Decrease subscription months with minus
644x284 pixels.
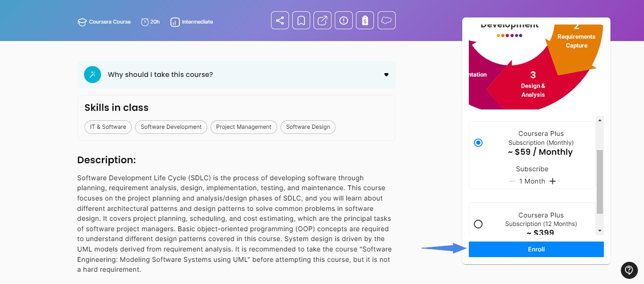512,181
